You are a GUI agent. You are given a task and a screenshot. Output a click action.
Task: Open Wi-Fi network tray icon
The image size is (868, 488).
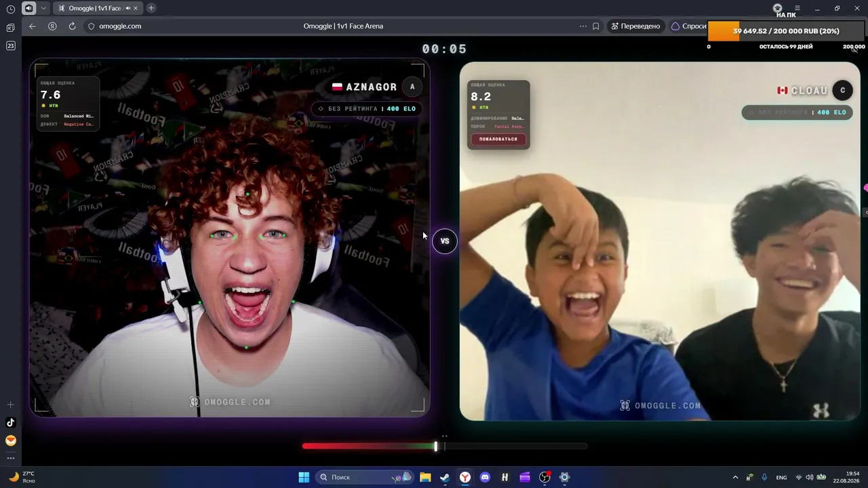[798, 477]
